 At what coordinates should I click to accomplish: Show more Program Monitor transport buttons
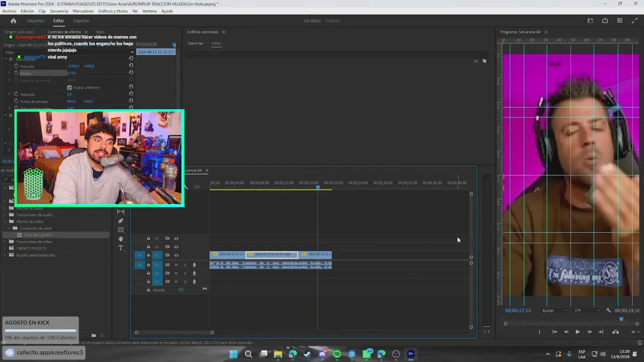click(x=633, y=332)
